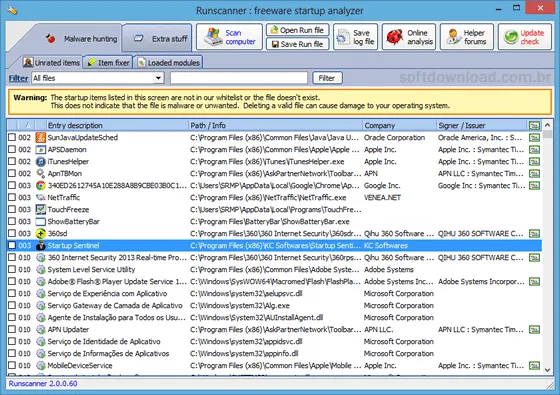Switch to Extra stuff tab

[158, 38]
